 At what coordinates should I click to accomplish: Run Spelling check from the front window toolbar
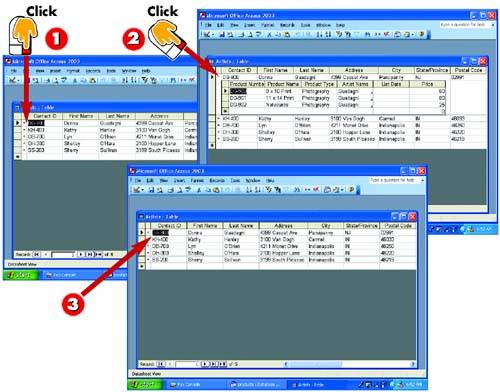point(188,190)
